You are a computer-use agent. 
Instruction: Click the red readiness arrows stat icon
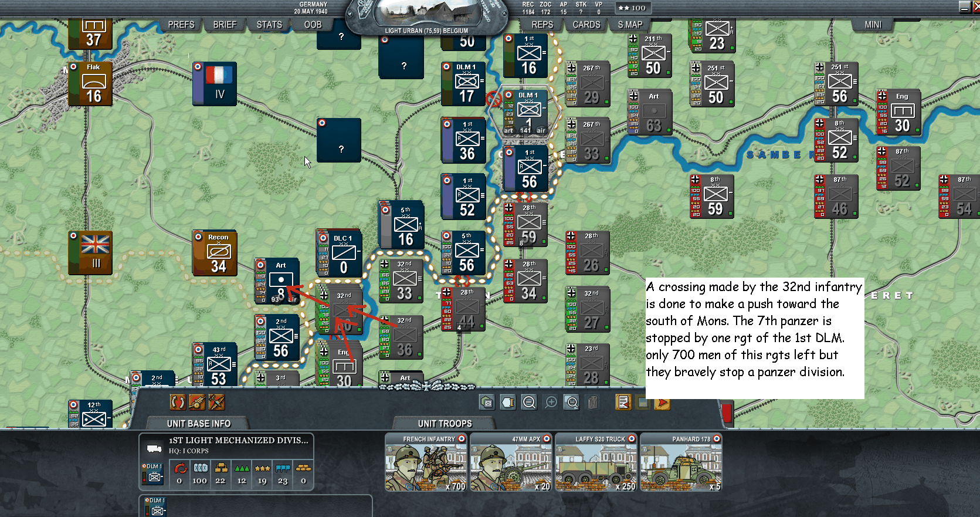pyautogui.click(x=180, y=468)
